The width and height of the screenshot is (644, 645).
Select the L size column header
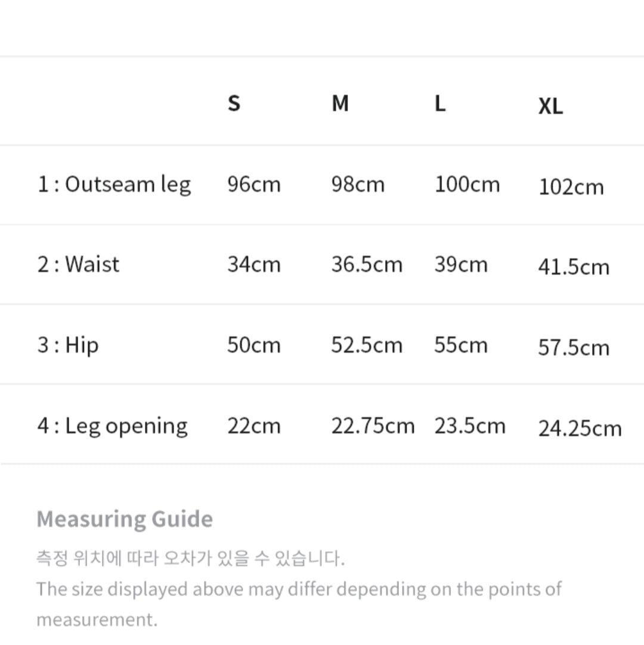coord(440,103)
